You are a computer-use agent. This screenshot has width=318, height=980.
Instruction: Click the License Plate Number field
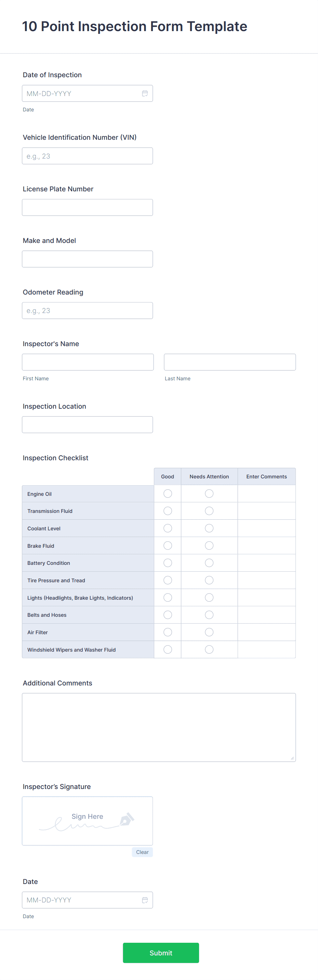[x=87, y=207]
